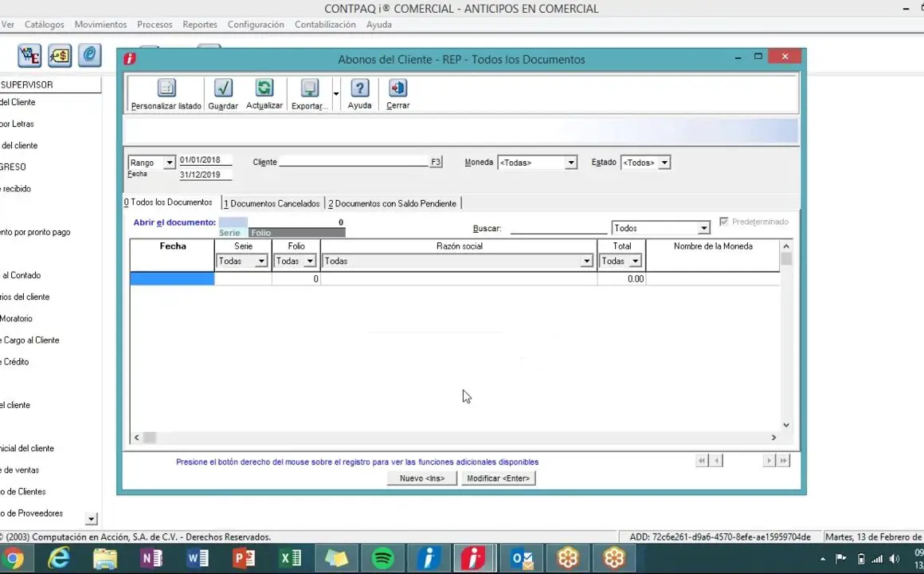Screen dimensions: 924x574
Task: Open the blue CONTPAQi icon in the taskbar
Action: tap(429, 558)
